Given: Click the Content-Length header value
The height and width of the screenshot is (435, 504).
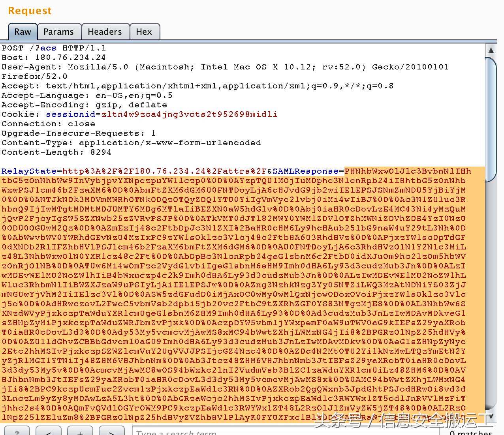Looking at the screenshot, I should click(x=101, y=152).
